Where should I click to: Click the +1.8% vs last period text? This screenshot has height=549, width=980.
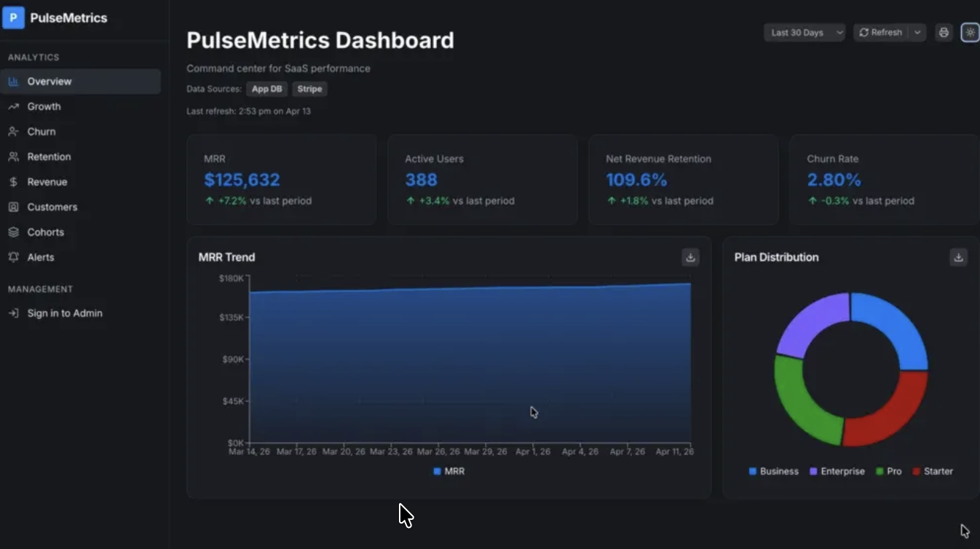660,201
